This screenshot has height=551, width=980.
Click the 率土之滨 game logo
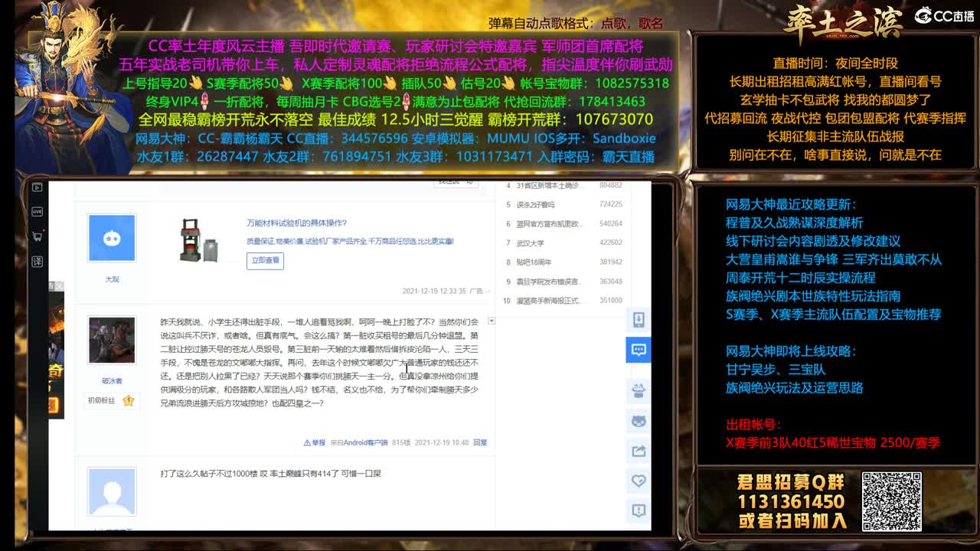coord(843,22)
